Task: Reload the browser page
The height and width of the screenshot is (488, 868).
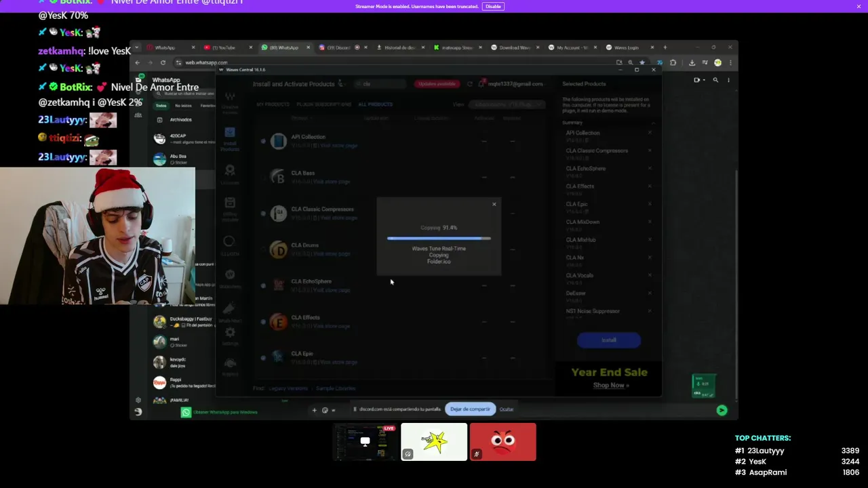Action: pos(163,62)
